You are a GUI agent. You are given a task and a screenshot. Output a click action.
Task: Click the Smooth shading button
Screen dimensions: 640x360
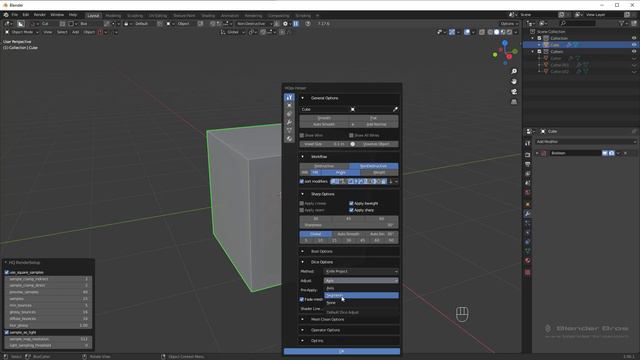[x=324, y=118]
